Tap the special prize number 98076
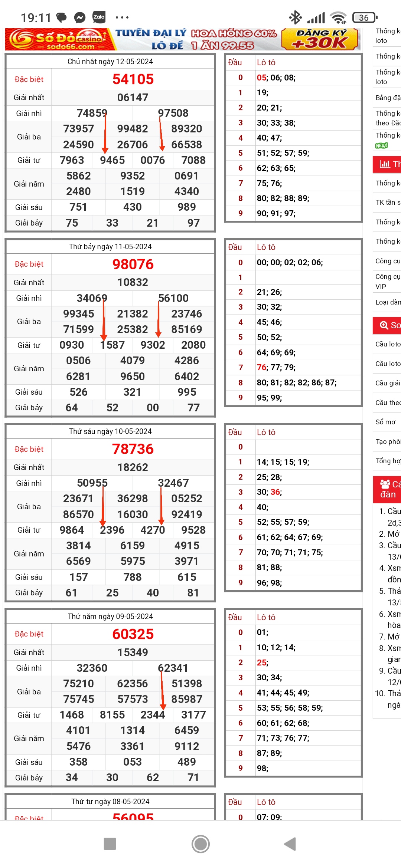The width and height of the screenshot is (401, 868). (133, 264)
